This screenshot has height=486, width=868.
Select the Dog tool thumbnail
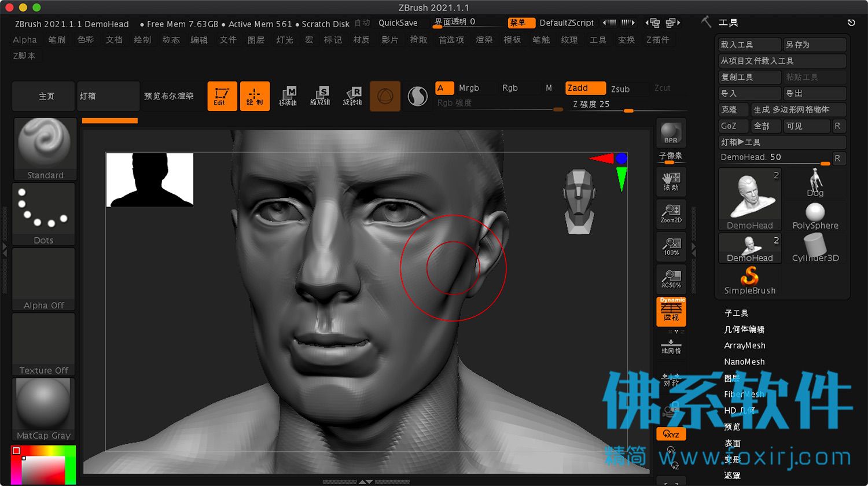point(815,183)
